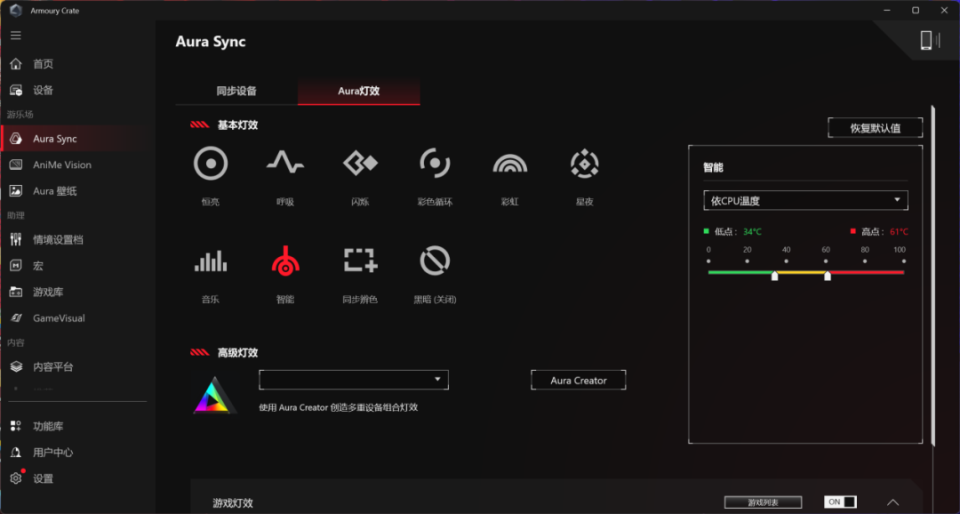Choose the 闪烁 strobing effect icon
This screenshot has height=514, width=960.
pos(360,163)
